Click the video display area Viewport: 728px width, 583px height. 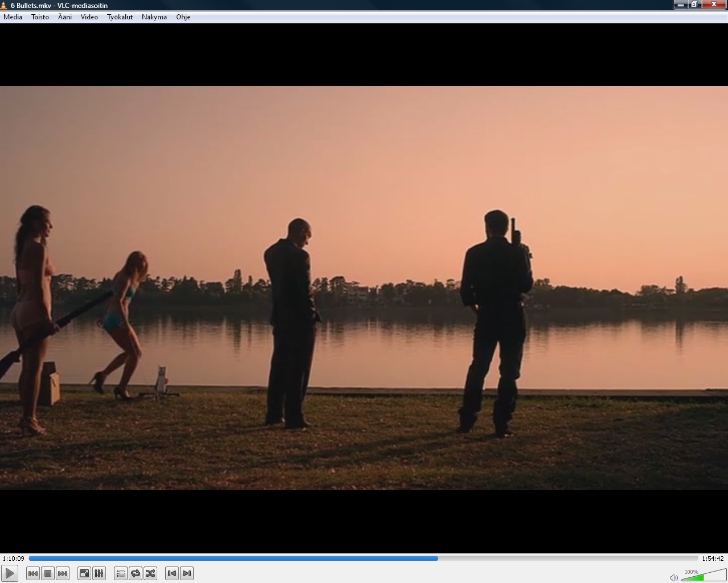point(364,288)
